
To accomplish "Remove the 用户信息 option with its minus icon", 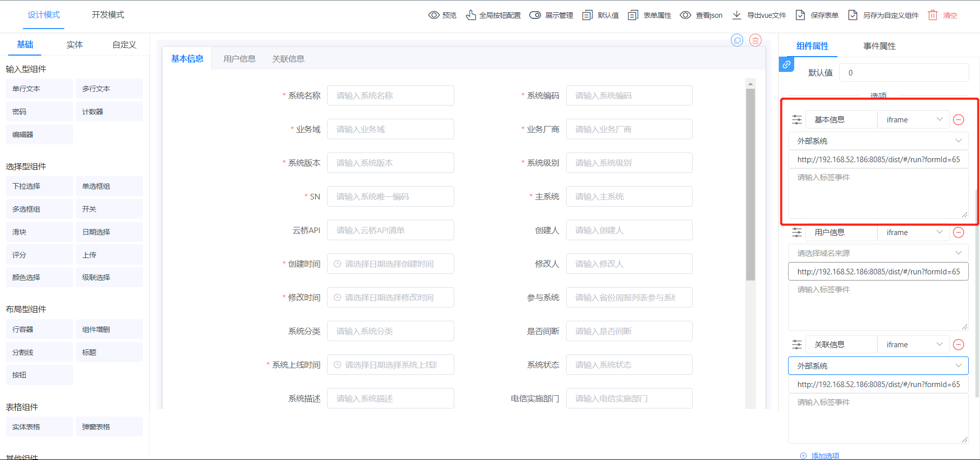I will tap(959, 233).
